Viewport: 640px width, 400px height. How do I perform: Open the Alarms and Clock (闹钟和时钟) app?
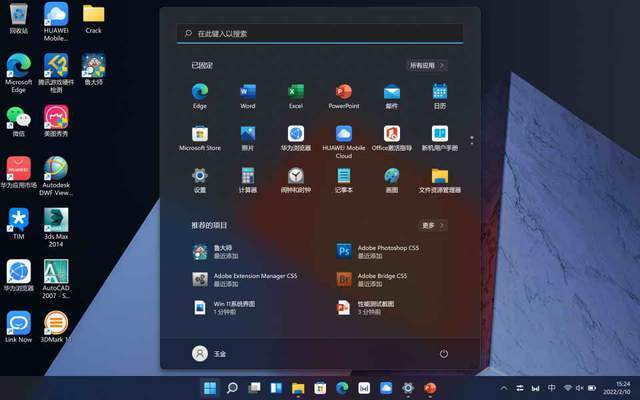click(296, 180)
